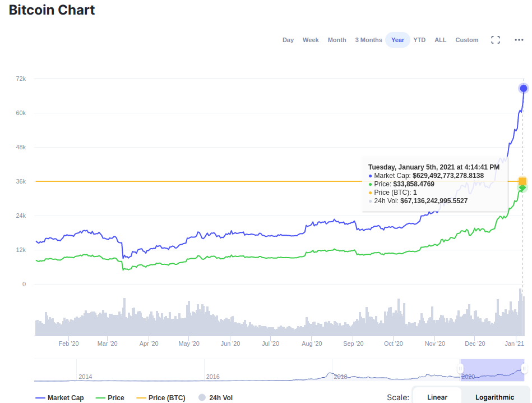
Task: Open the three-dot more options menu
Action: point(519,40)
